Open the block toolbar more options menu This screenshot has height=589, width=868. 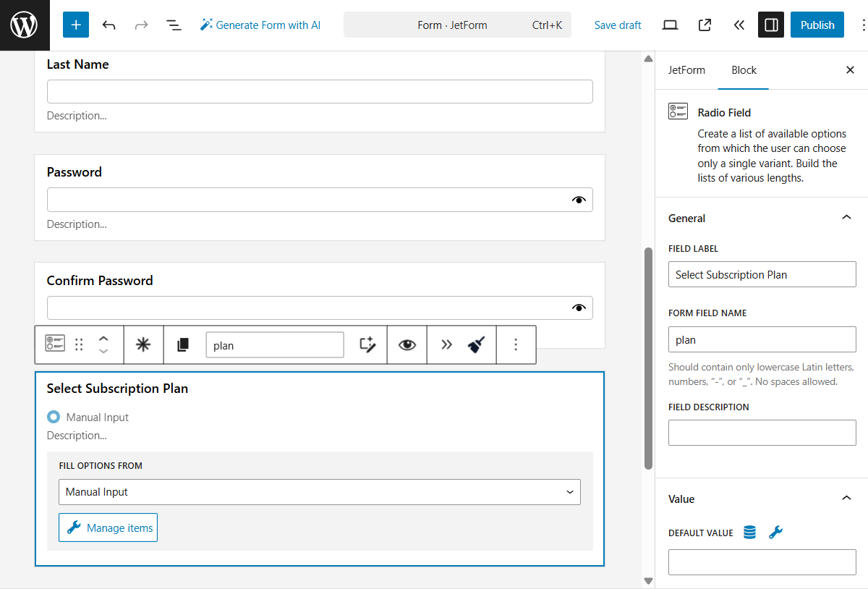point(516,344)
